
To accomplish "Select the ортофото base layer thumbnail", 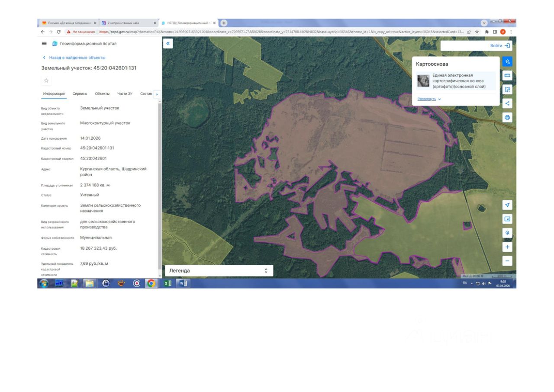I will 423,81.
